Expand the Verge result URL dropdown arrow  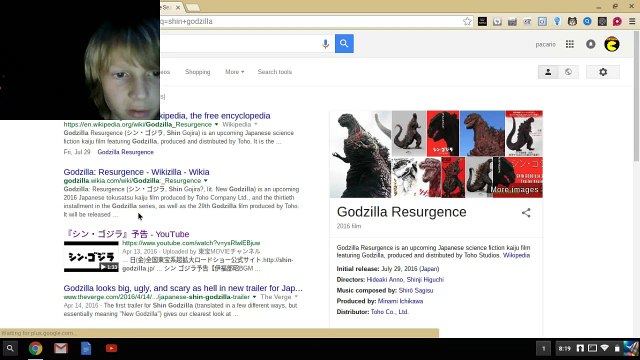pyautogui.click(x=254, y=297)
